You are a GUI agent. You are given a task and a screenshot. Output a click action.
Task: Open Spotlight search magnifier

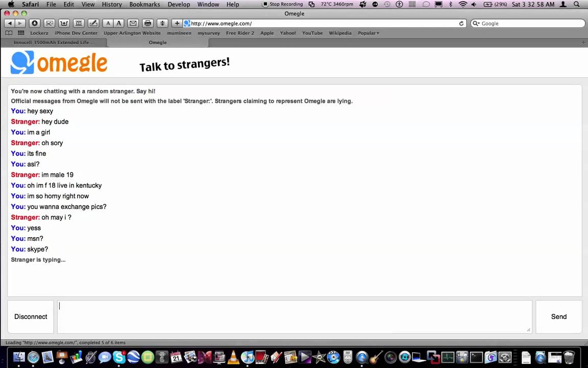[577, 4]
